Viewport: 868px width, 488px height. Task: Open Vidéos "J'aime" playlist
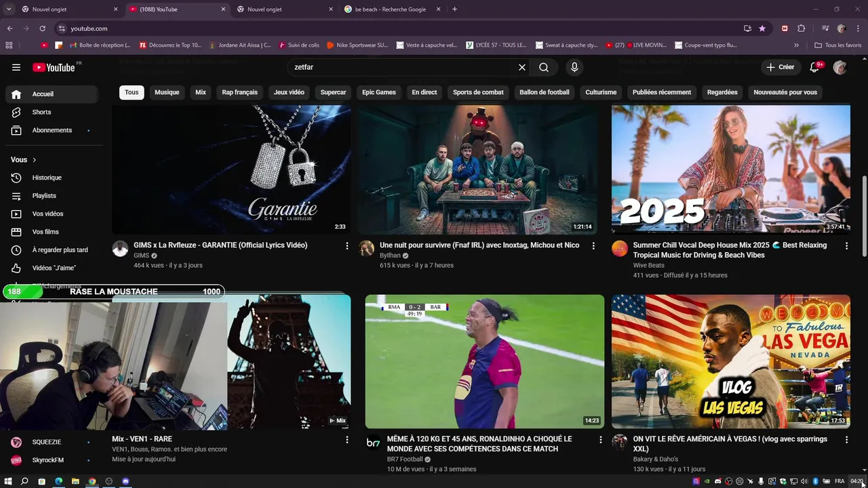(52, 268)
